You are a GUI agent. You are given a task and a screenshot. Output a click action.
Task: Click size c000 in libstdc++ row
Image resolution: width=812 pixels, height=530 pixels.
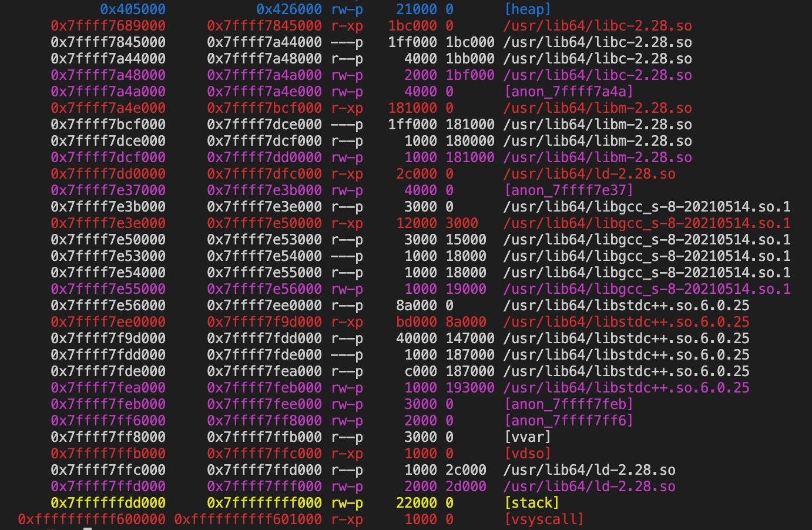(421, 371)
